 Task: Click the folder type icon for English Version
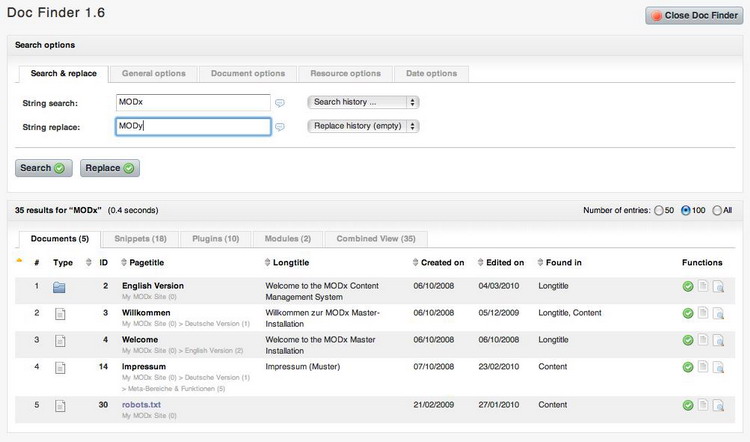point(59,288)
